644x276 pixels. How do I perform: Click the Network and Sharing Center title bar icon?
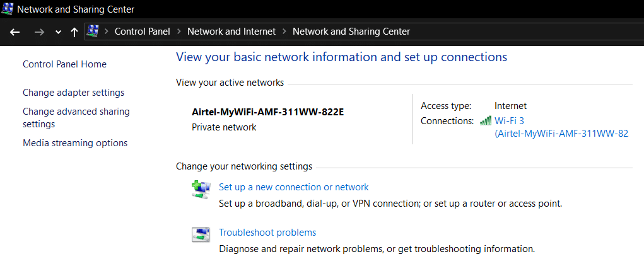pos(8,9)
